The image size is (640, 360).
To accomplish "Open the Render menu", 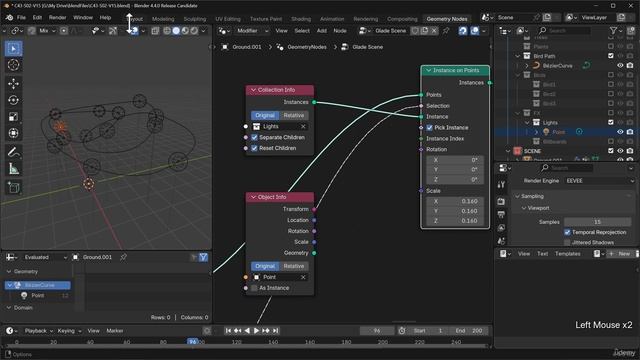I will (57, 18).
